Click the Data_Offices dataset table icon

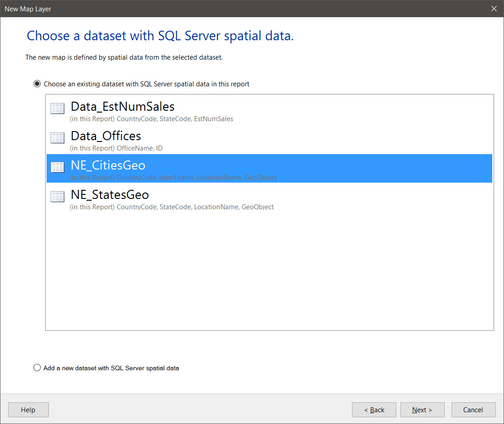[57, 138]
